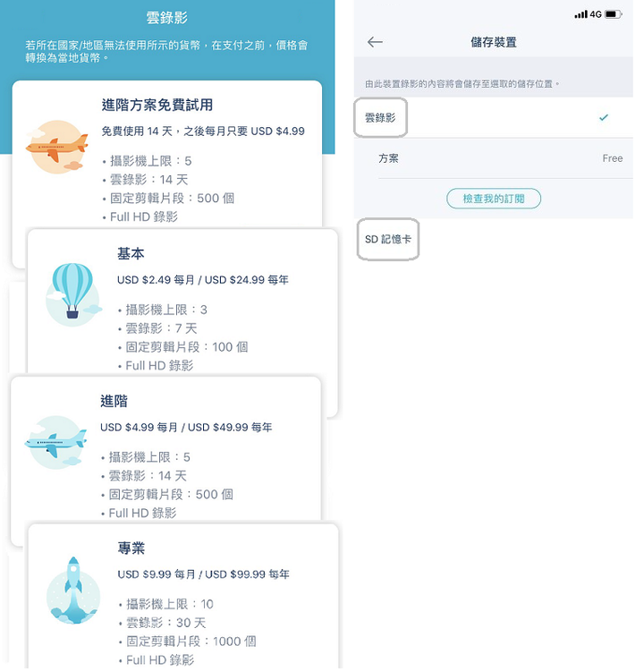Tap the 檢查我的訂閱 button
This screenshot has width=644, height=671.
(x=494, y=199)
